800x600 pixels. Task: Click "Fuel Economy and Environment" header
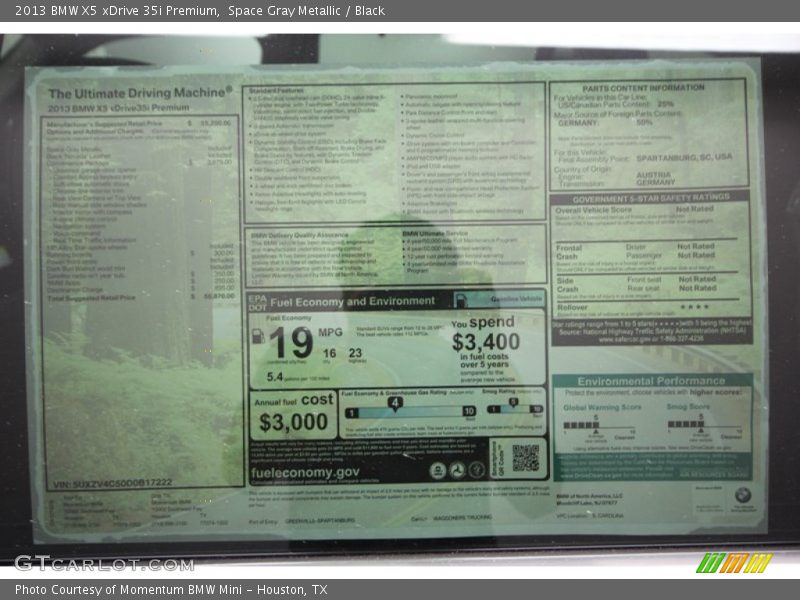click(353, 302)
